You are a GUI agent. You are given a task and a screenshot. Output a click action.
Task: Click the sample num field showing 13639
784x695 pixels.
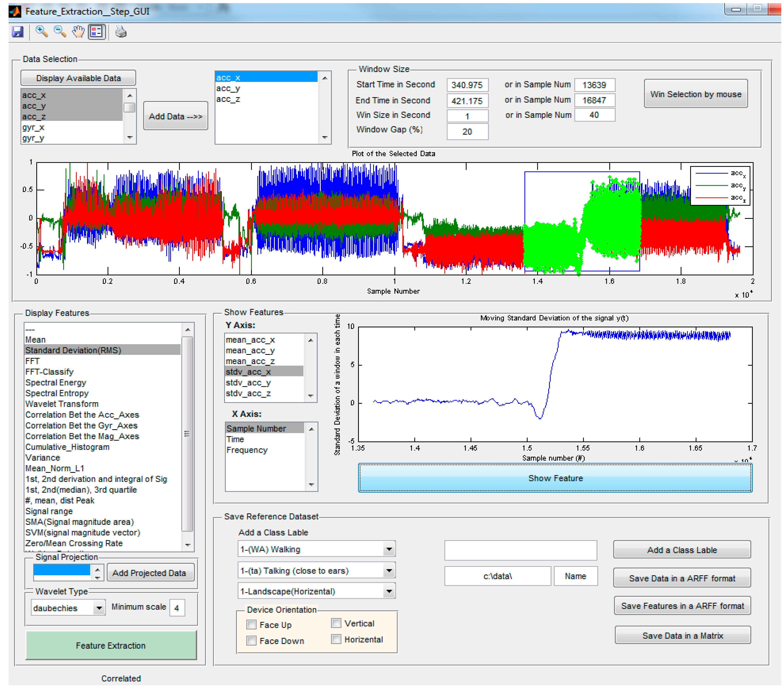tap(595, 85)
